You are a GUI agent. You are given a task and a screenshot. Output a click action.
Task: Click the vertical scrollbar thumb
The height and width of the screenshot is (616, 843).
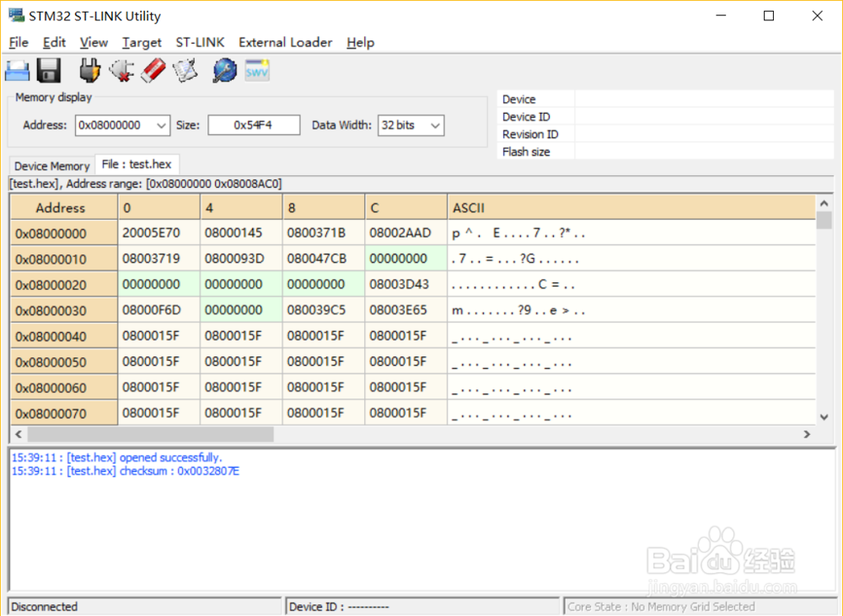pyautogui.click(x=824, y=221)
